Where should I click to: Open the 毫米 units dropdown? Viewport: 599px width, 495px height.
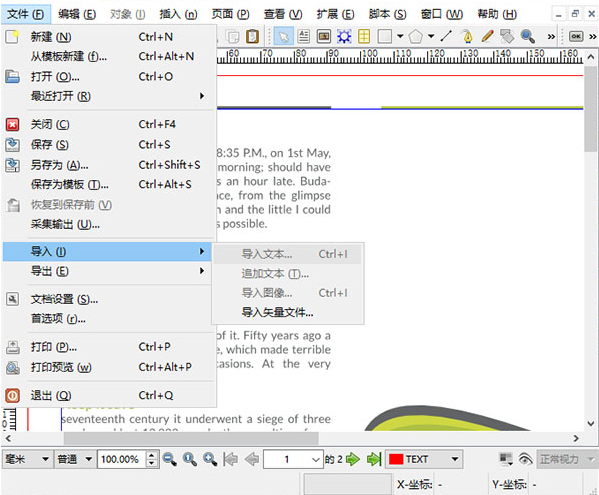27,459
